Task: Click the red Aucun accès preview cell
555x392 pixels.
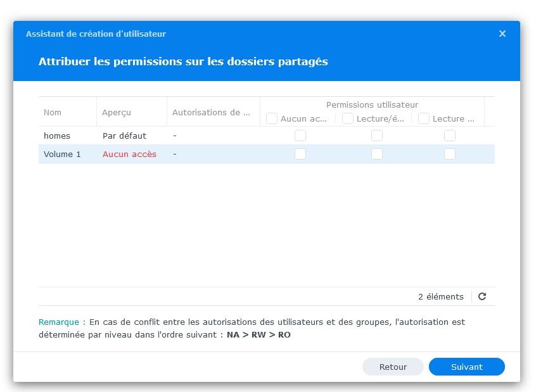Action: 129,154
